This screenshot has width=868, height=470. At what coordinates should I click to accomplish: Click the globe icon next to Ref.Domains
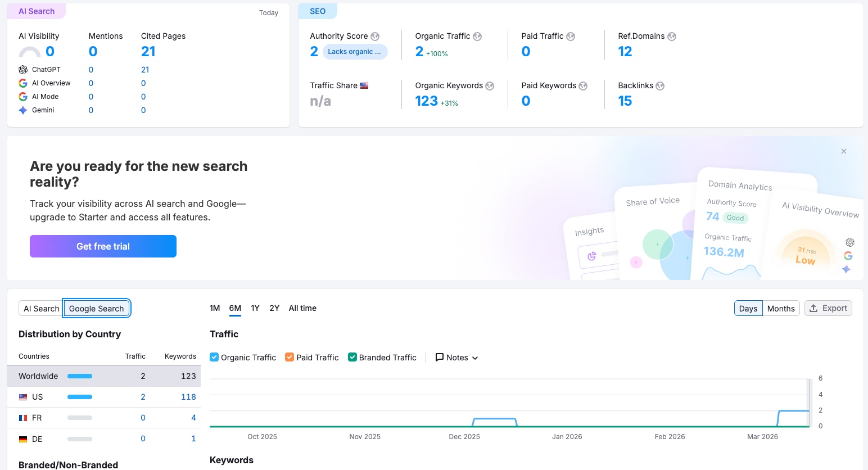tap(672, 37)
